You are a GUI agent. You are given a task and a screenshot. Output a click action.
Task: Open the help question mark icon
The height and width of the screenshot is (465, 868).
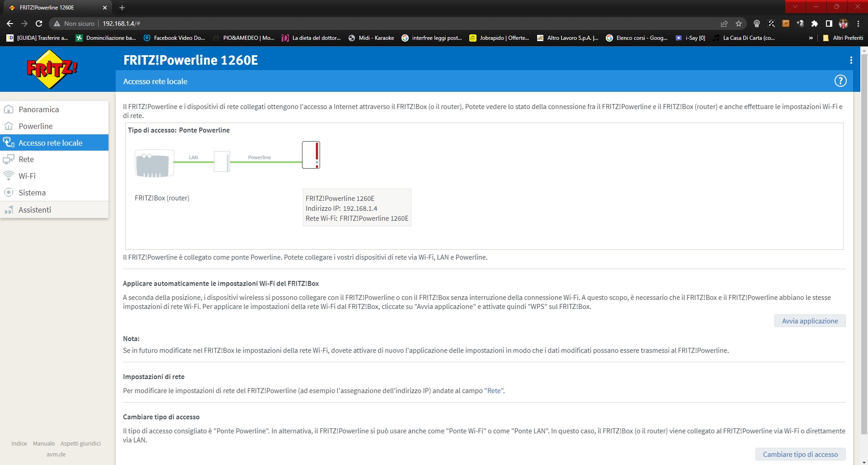point(840,81)
